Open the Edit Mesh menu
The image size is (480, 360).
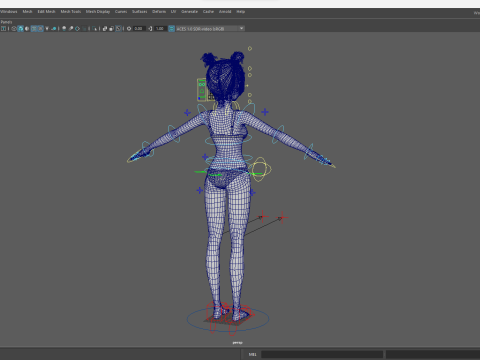46,12
